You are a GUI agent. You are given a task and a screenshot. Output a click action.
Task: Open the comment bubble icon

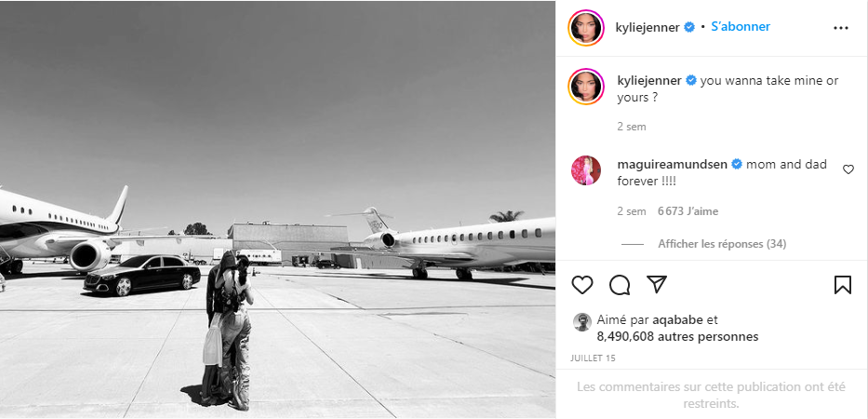pyautogui.click(x=620, y=285)
